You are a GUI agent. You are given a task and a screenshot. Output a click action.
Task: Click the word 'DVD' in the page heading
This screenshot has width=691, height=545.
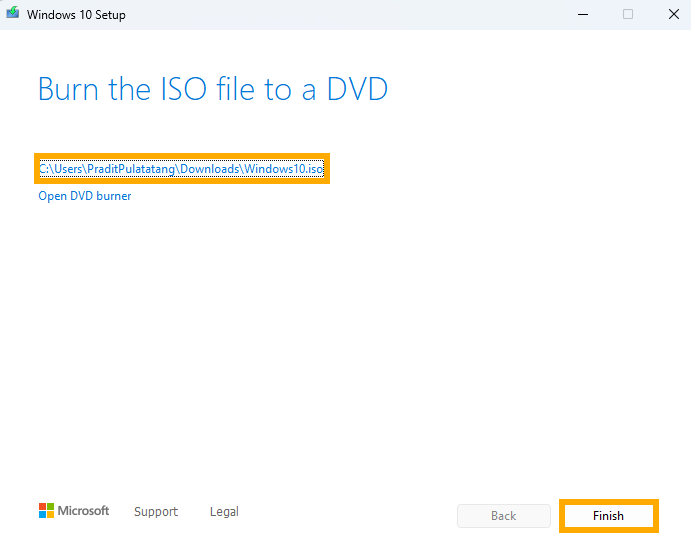click(x=357, y=89)
